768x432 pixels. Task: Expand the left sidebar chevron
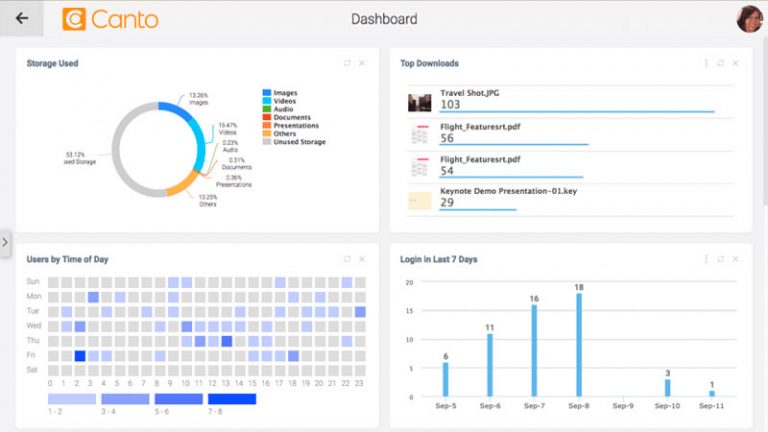point(5,242)
